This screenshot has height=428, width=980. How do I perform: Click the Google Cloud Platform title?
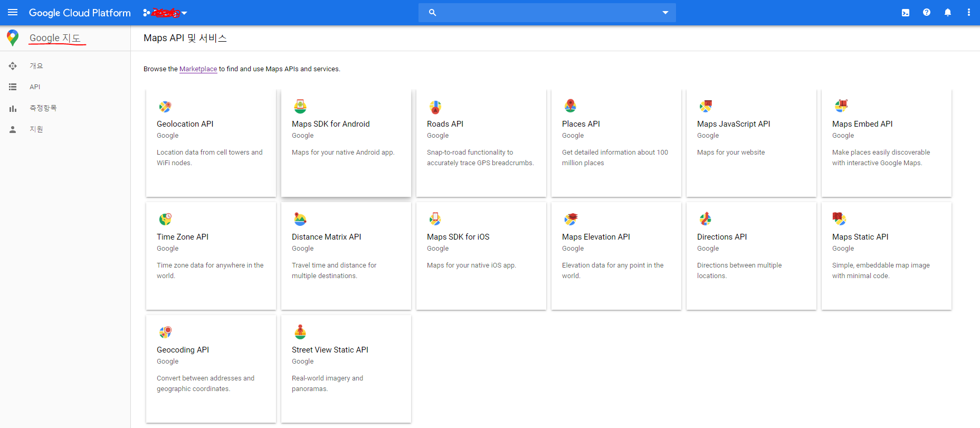pos(80,13)
